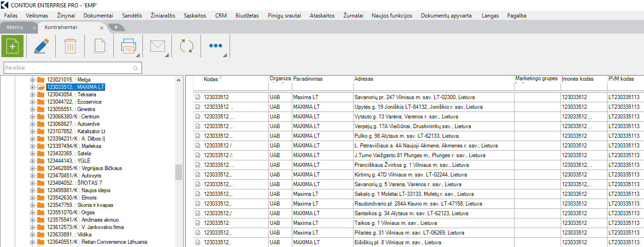Click the trash can delete icon
Viewport: 644px width, 247px height.
(70, 47)
